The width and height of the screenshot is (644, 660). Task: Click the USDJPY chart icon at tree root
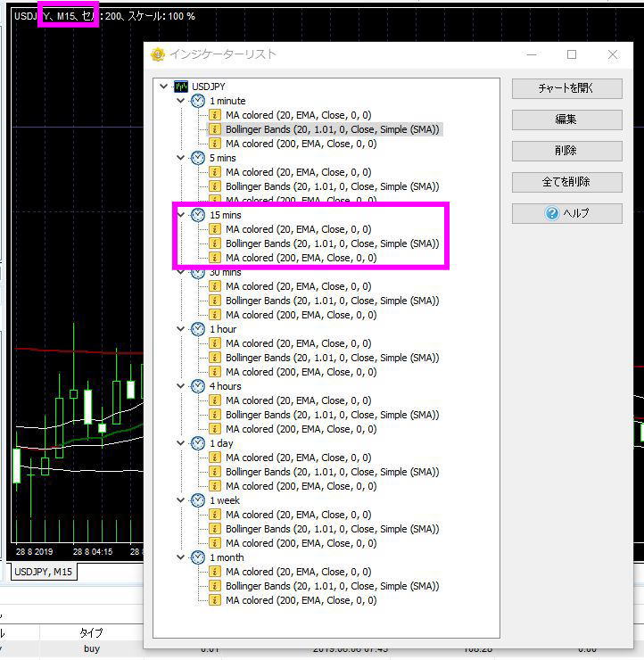click(x=180, y=87)
